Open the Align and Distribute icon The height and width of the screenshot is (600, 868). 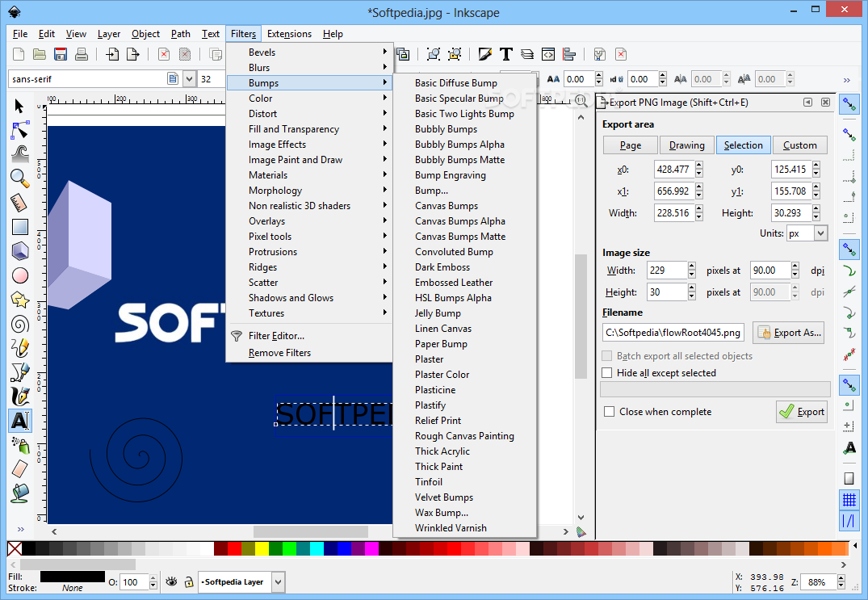click(x=569, y=54)
